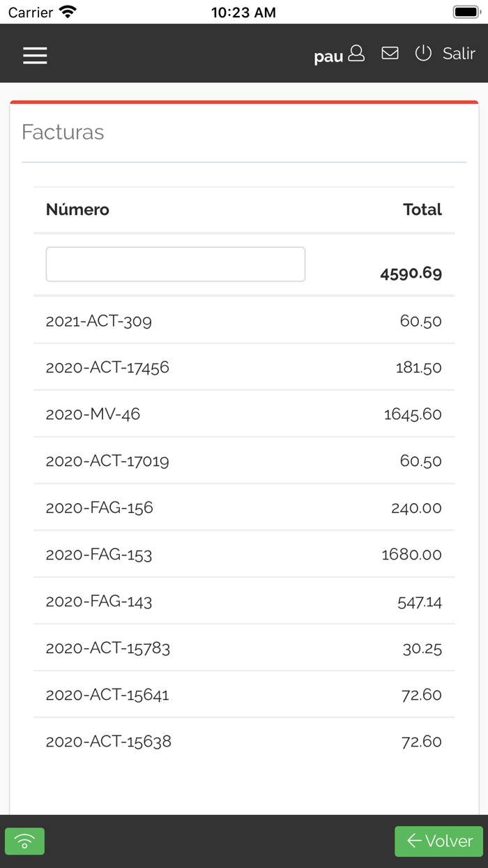The height and width of the screenshot is (868, 488).
Task: Tap the green Wi-Fi connection icon
Action: click(x=24, y=841)
